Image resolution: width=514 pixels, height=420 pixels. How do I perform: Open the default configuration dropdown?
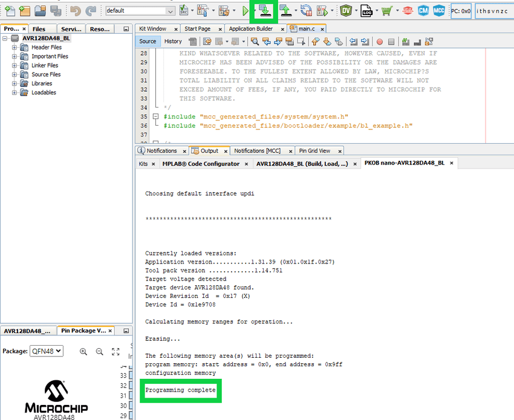point(170,11)
